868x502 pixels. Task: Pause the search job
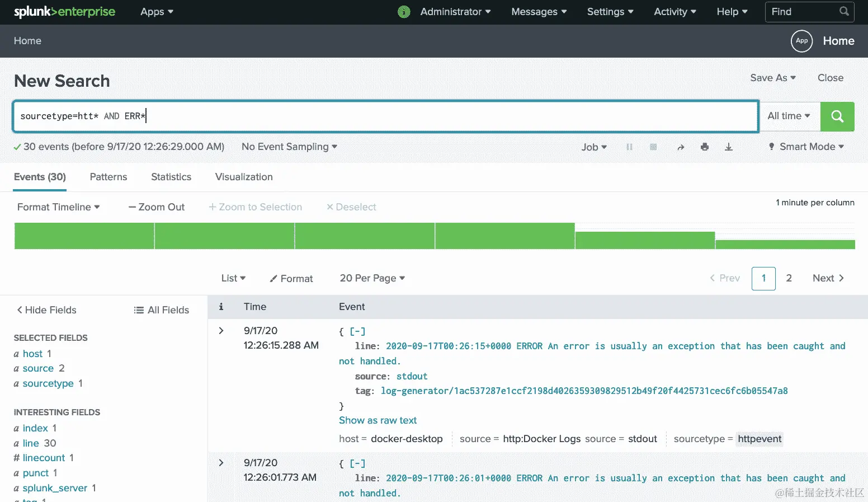(629, 147)
